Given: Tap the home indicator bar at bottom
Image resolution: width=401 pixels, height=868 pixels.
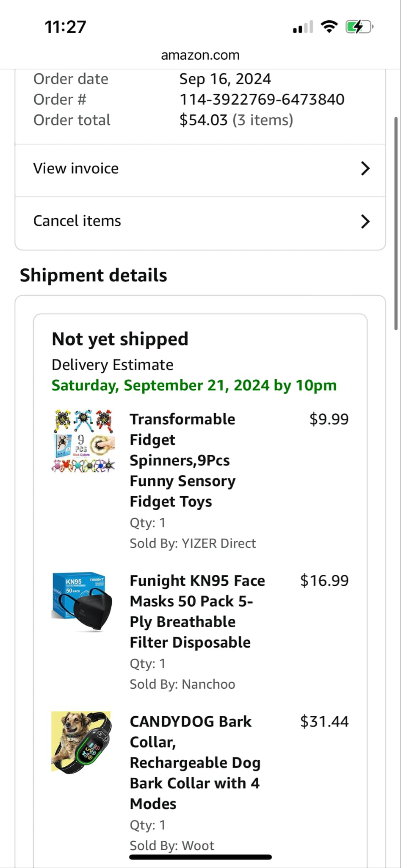Looking at the screenshot, I should [200, 857].
